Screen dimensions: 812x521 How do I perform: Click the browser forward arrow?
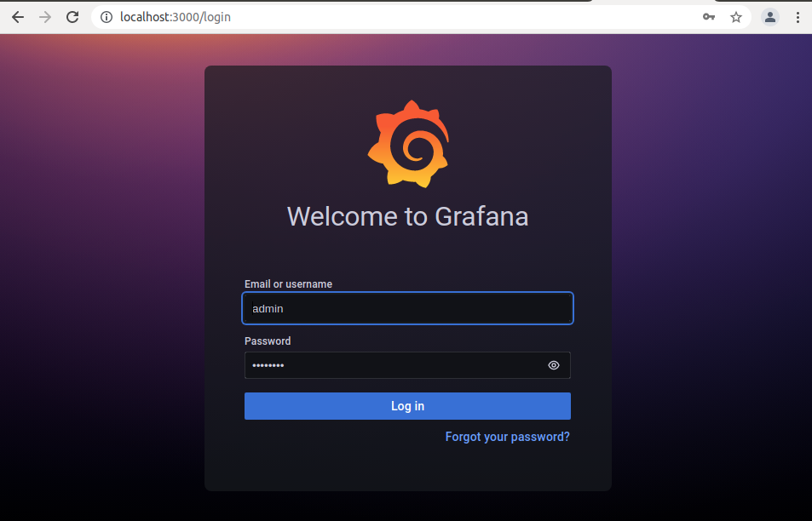click(45, 17)
